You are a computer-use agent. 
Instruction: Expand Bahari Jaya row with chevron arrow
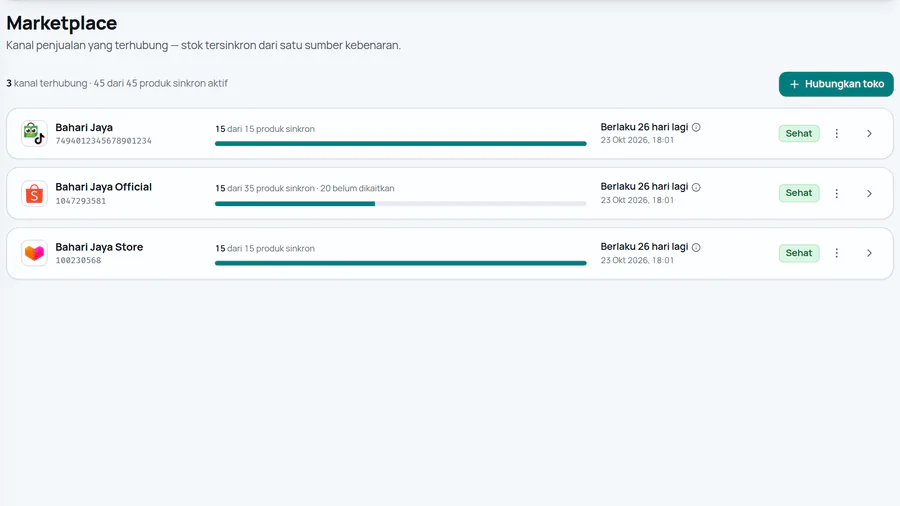pyautogui.click(x=869, y=134)
